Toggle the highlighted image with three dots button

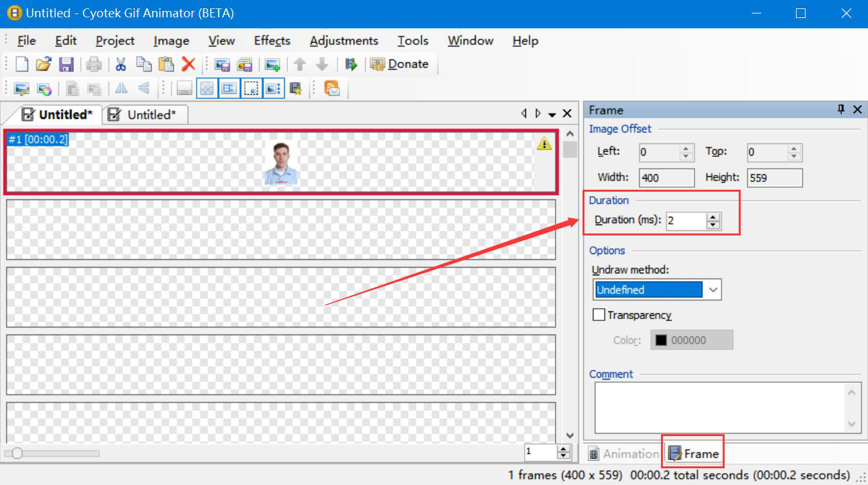pos(273,89)
